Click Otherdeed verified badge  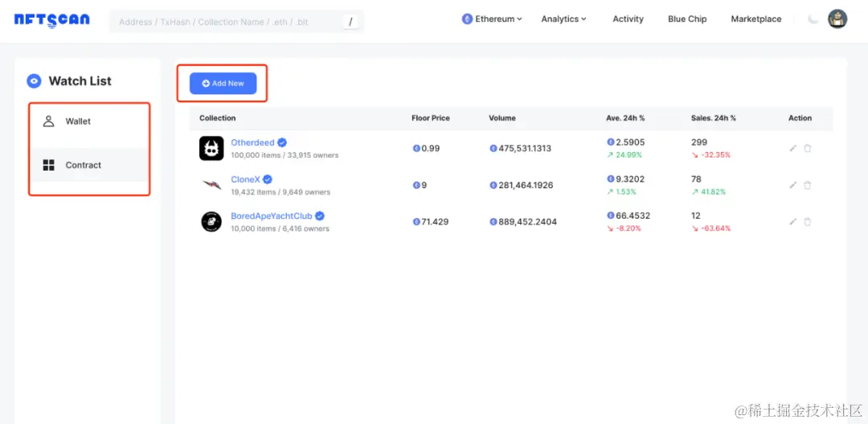pos(282,142)
